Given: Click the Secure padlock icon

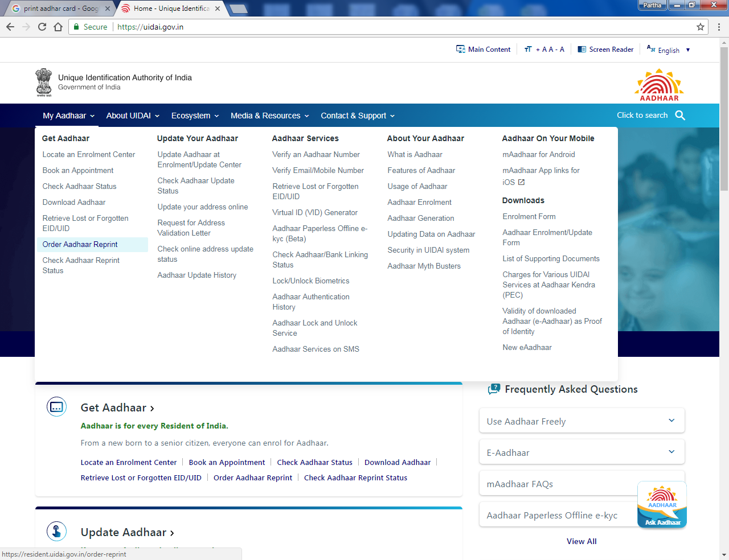Looking at the screenshot, I should (76, 27).
